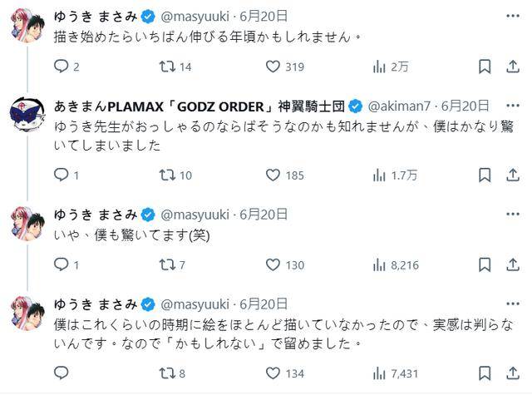
Task: Open more options on akiman7 tweet
Action: [513, 106]
